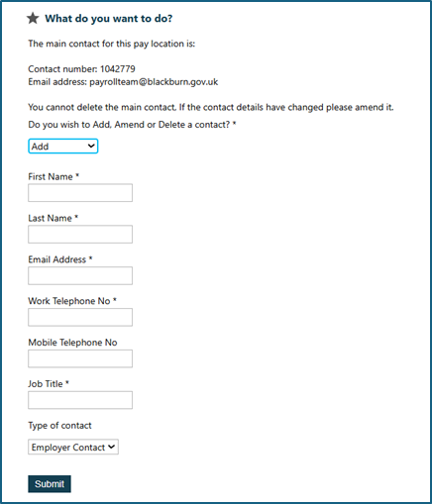Focus the First Name input field
This screenshot has width=432, height=504.
[x=80, y=193]
